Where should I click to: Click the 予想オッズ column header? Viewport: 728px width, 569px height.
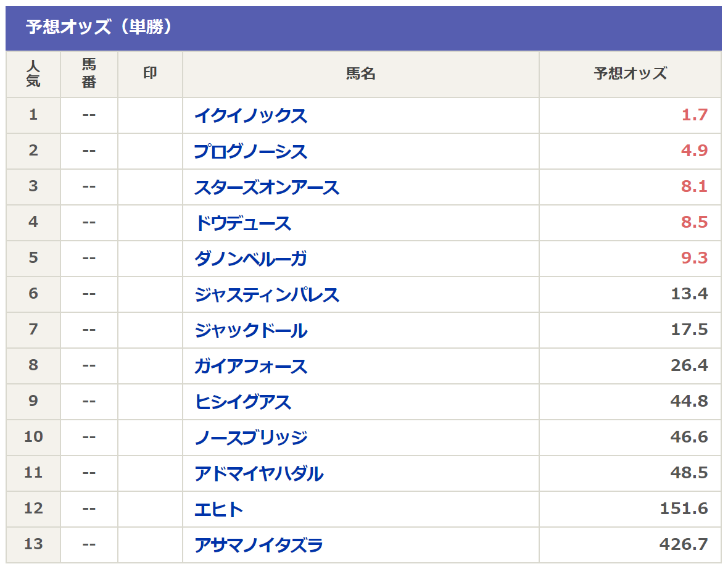630,74
